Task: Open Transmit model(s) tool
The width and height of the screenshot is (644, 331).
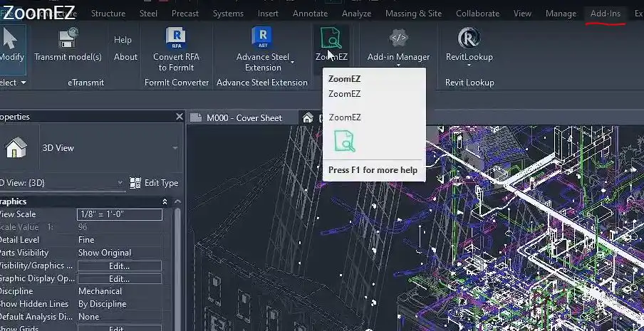Action: click(x=68, y=45)
